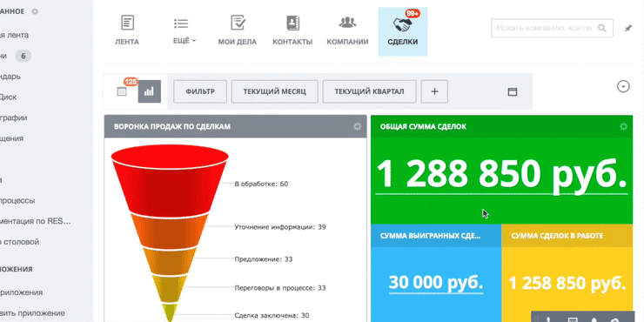Screen dimensions: 644x322
Task: Focus the company search field
Action: pos(552,28)
